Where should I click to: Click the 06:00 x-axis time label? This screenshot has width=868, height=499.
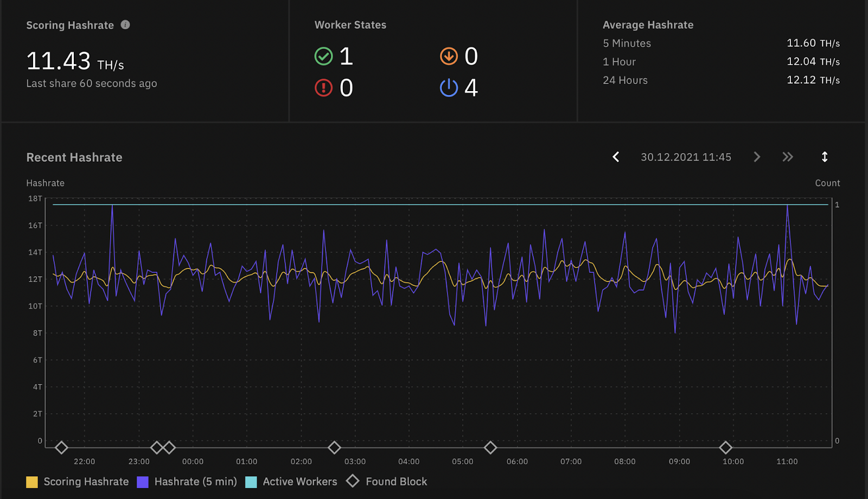coord(517,462)
